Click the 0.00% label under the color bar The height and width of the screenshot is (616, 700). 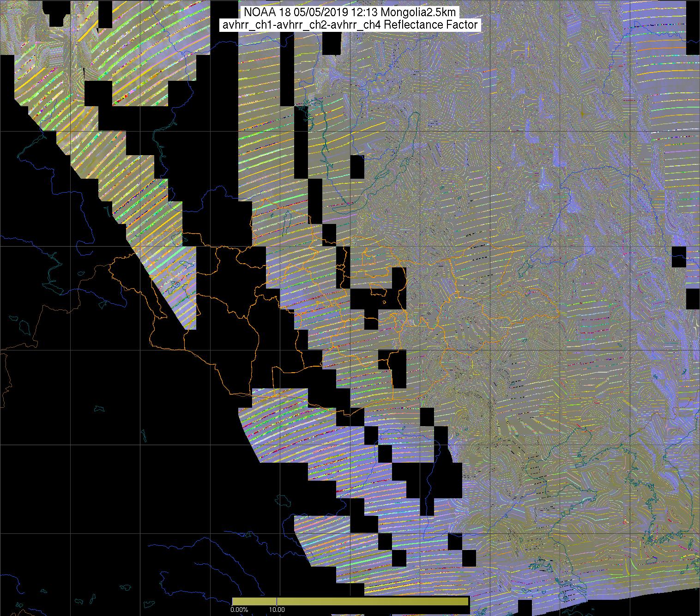(240, 610)
